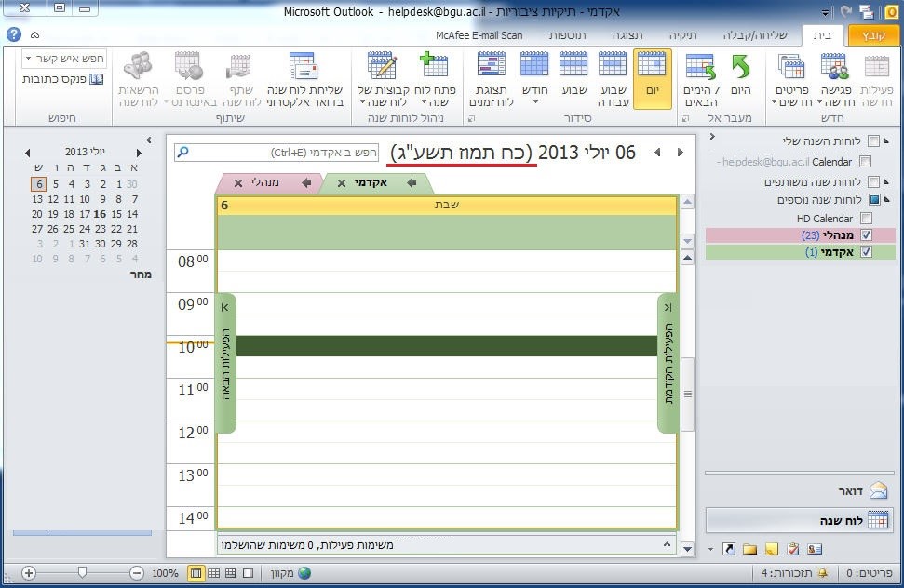This screenshot has height=588, width=904.
Task: Open the Notes icon in the navigation pane bottom strip
Action: click(772, 549)
